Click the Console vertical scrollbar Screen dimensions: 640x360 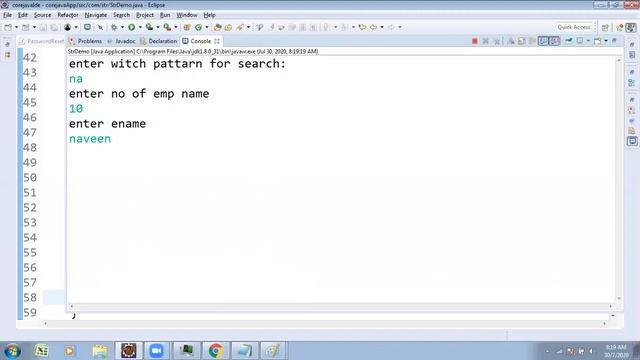619,179
